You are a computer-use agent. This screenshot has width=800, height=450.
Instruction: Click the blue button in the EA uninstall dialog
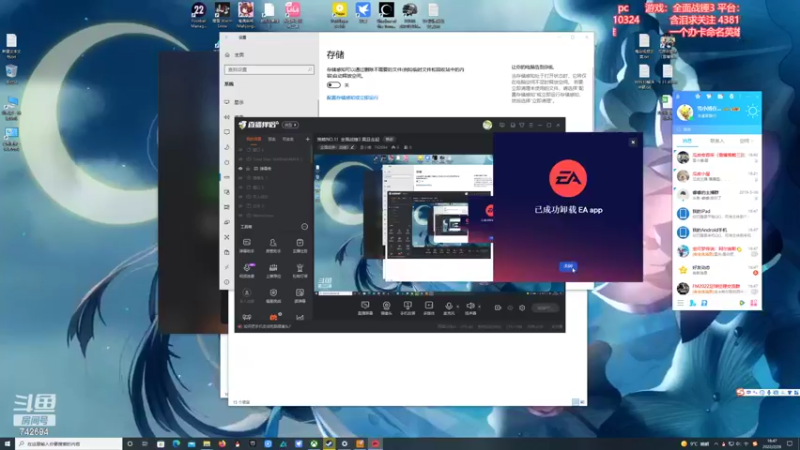pos(568,266)
